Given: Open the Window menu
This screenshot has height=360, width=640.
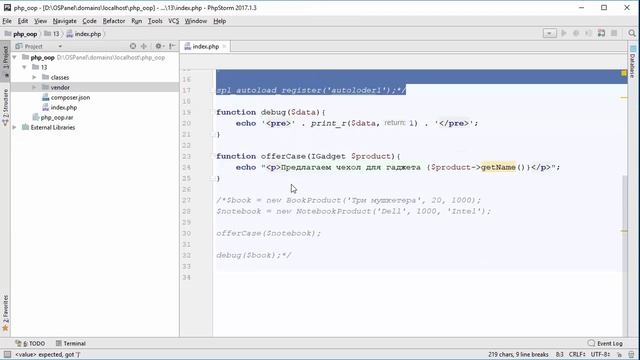Looking at the screenshot, I should tap(196, 21).
